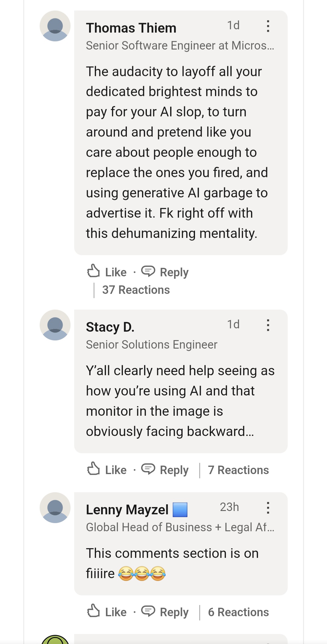
Task: View the 6 Reactions list
Action: pyautogui.click(x=238, y=612)
